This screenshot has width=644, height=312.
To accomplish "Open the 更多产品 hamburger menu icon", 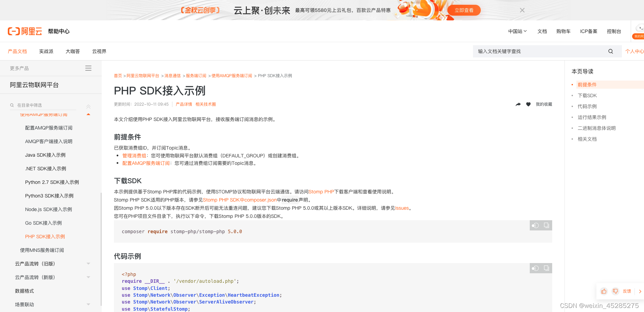I will click(88, 68).
